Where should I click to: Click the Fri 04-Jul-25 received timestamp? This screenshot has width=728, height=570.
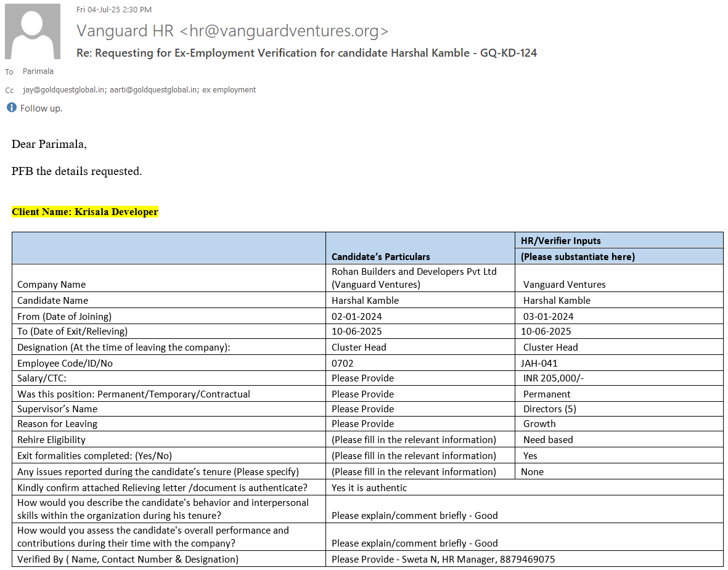(x=114, y=9)
